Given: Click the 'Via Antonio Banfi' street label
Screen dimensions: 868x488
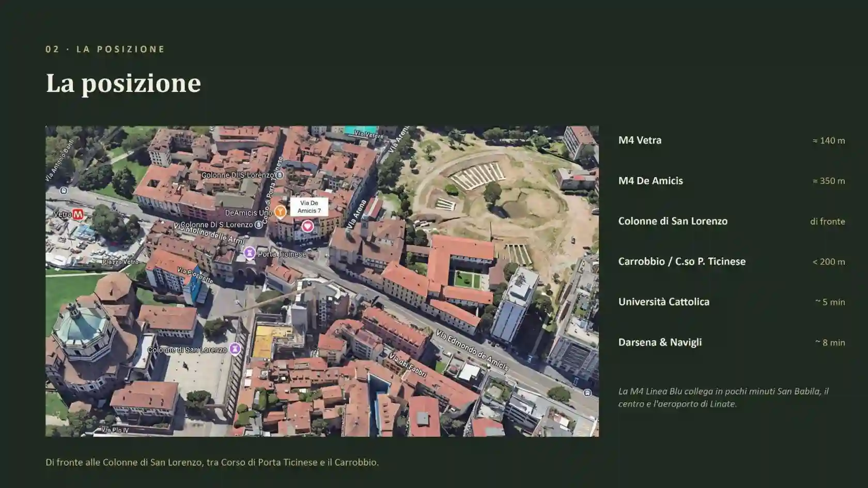Looking at the screenshot, I should (60, 160).
